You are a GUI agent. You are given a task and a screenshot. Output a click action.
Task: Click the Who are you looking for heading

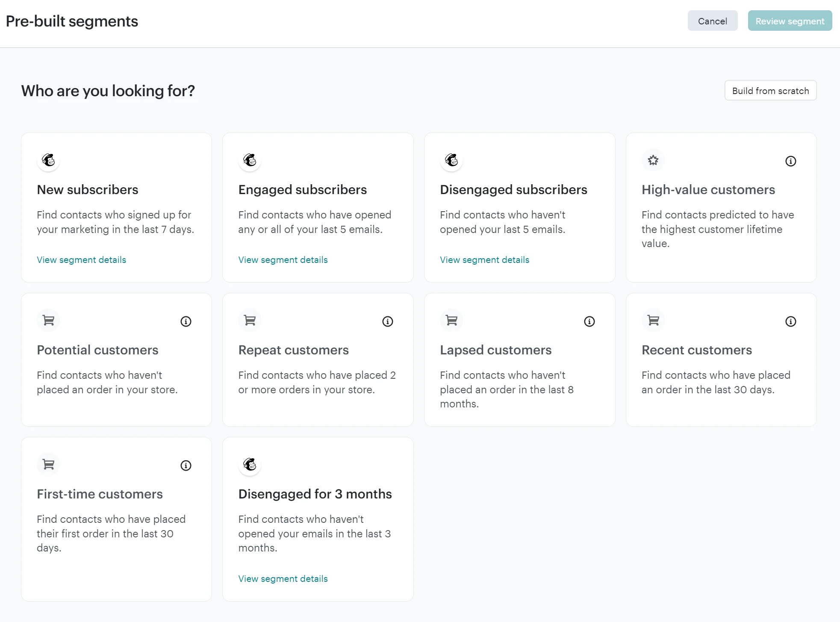pyautogui.click(x=108, y=91)
